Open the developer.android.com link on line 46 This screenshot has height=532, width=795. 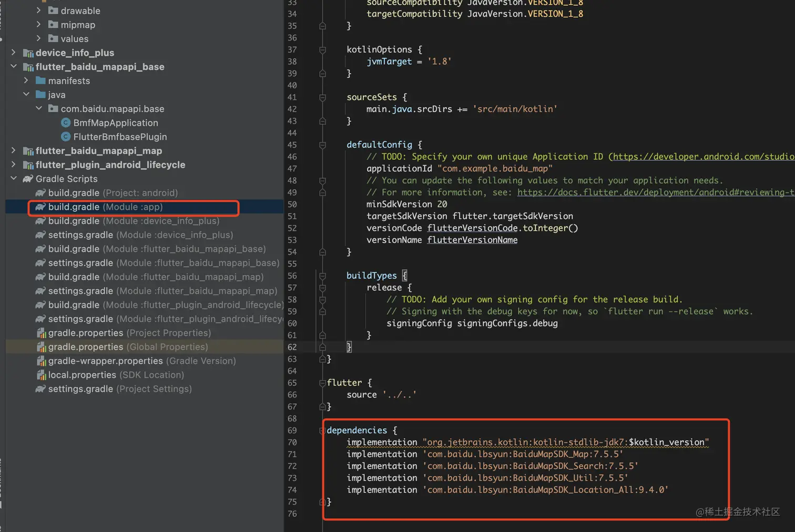704,156
